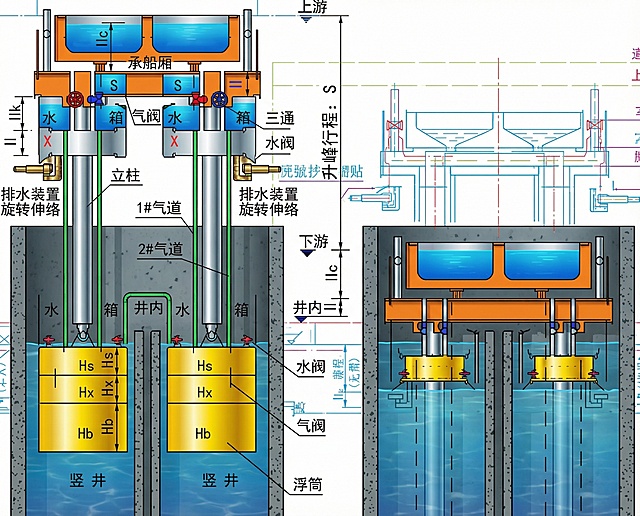Image resolution: width=640 pixels, height=516 pixels.
Task: Click the rotated Hb beside the dimension arrows
Action: click(x=107, y=426)
